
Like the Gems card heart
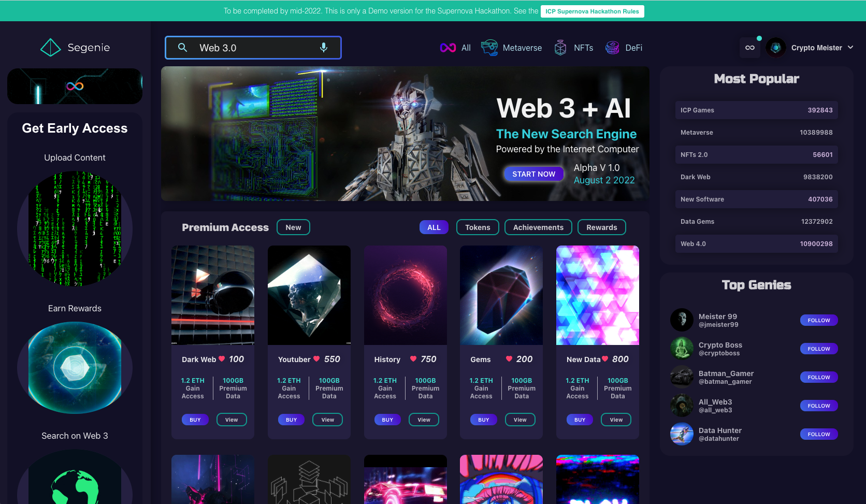[509, 358]
